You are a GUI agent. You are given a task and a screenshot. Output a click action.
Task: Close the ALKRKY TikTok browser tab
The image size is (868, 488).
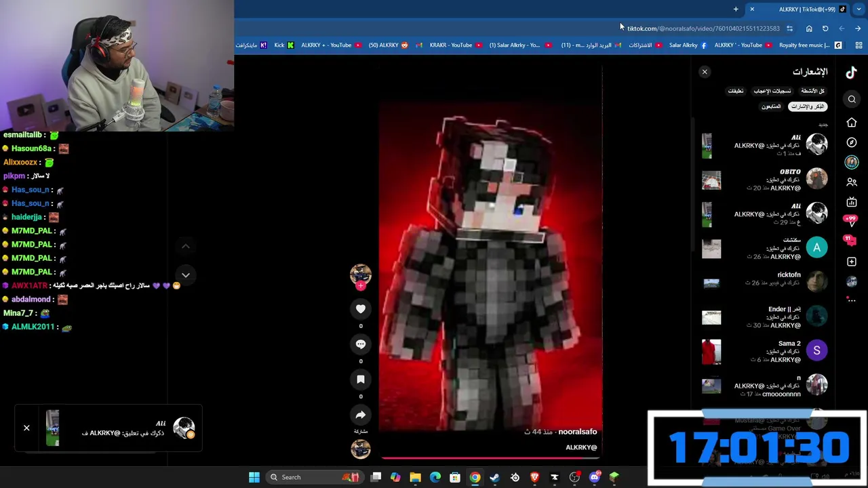pyautogui.click(x=752, y=9)
